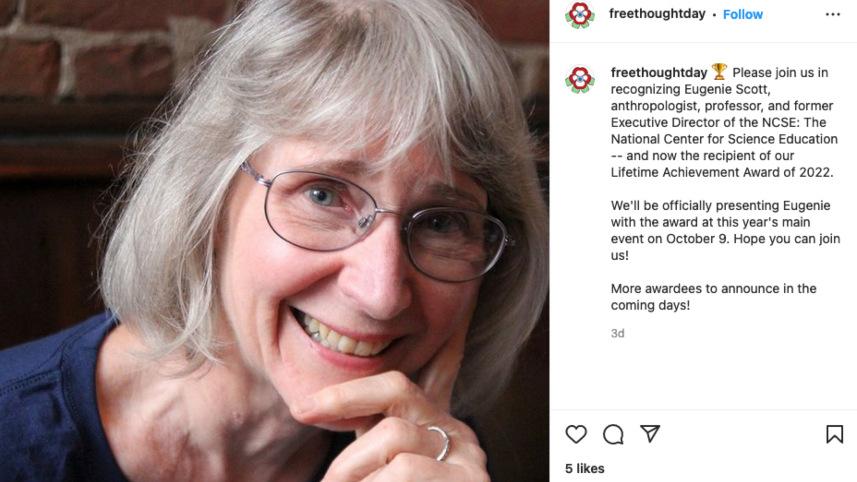Screen dimensions: 857x482
Task: Click the ring on the woman's finger
Action: [438, 441]
